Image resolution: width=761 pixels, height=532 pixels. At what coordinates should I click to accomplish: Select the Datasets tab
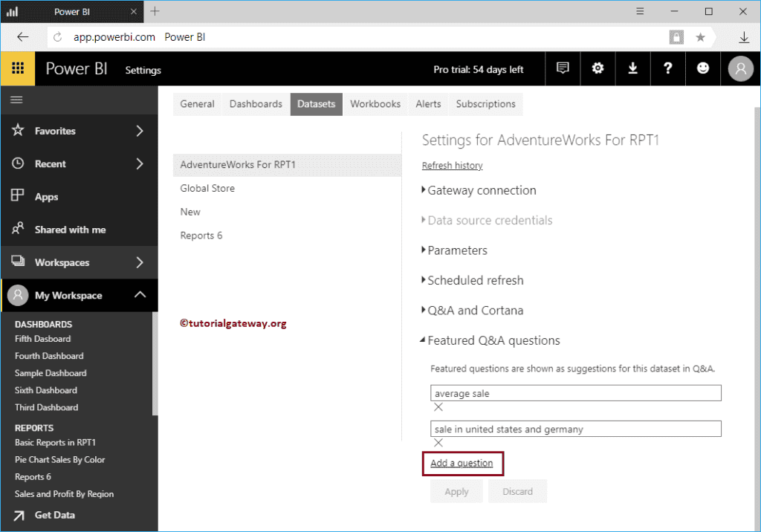[317, 104]
